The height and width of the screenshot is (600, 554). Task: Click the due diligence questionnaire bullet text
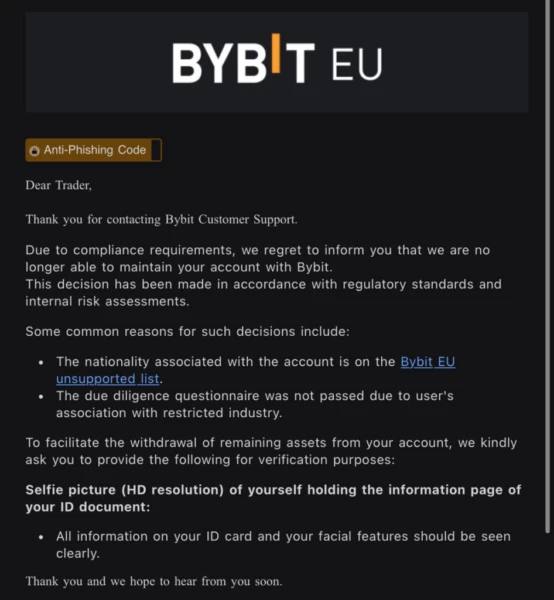(x=255, y=404)
